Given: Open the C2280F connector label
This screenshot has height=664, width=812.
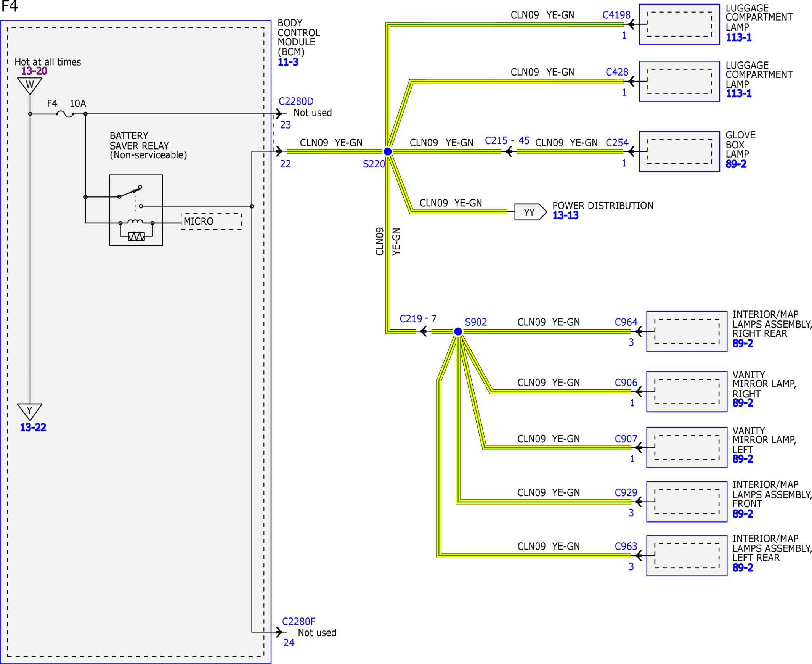Looking at the screenshot, I should point(298,622).
